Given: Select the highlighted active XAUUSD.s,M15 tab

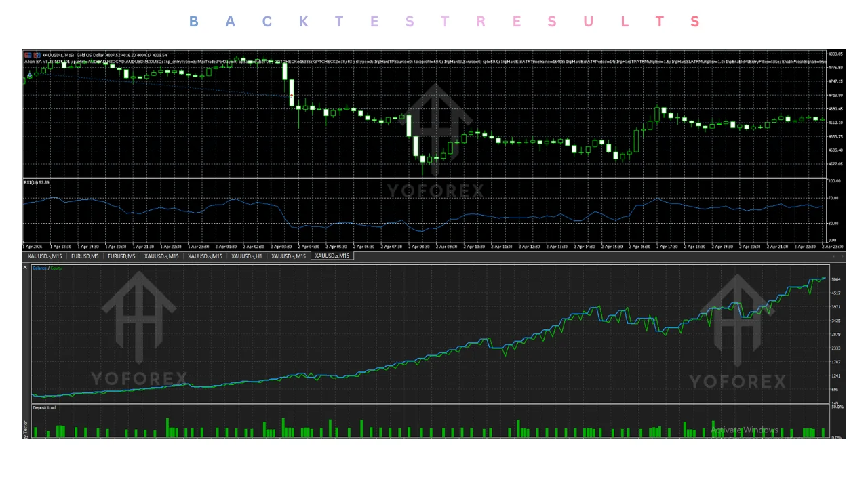Looking at the screenshot, I should pyautogui.click(x=332, y=256).
